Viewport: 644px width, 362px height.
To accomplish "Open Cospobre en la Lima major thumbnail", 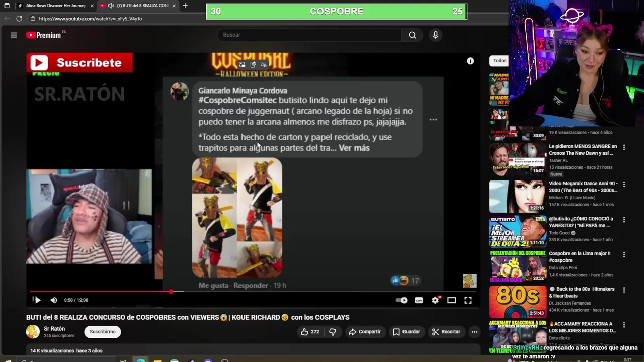I will (517, 266).
